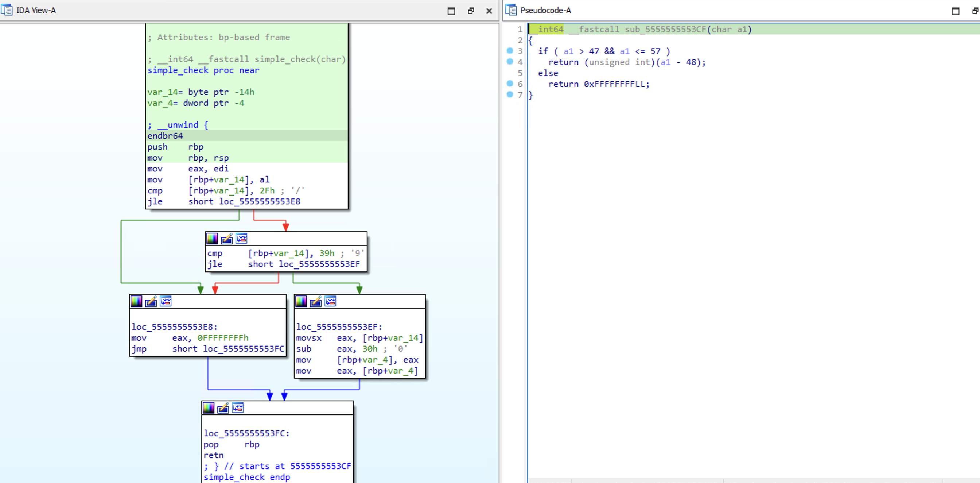The width and height of the screenshot is (980, 483).
Task: Click the edit pencil icon on the loc_5555555553FC node
Action: click(223, 407)
